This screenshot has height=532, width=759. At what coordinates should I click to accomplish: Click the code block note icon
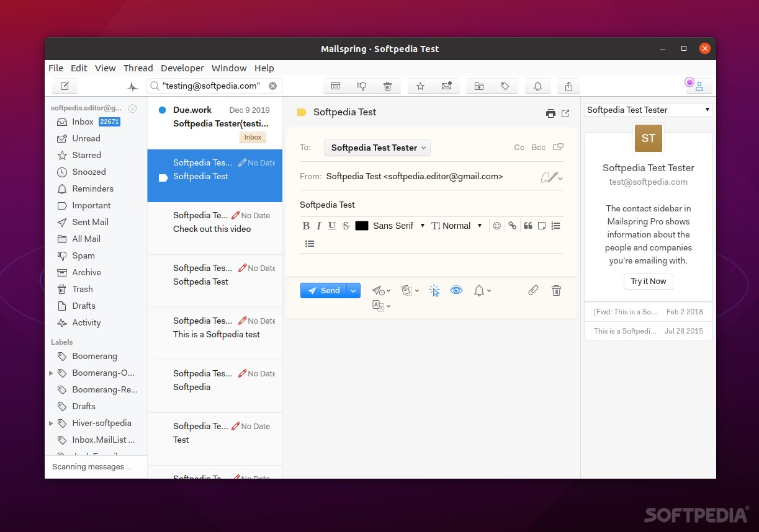click(x=542, y=226)
